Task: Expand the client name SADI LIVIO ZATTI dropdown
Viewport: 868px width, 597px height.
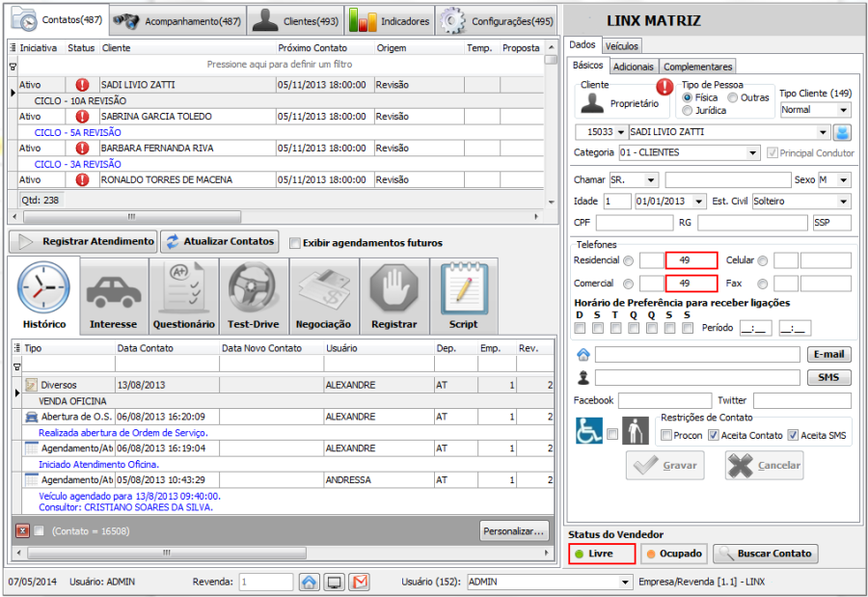Action: pos(823,132)
